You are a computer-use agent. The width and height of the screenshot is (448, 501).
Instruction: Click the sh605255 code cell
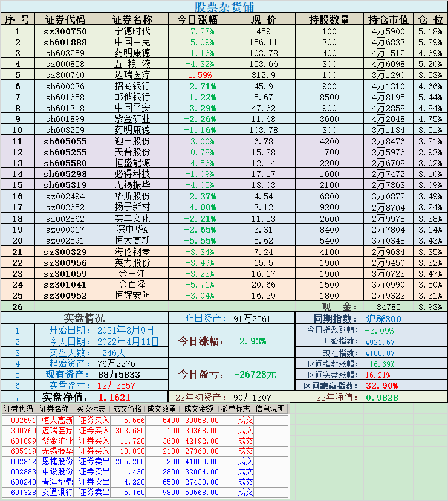pyautogui.click(x=65, y=152)
